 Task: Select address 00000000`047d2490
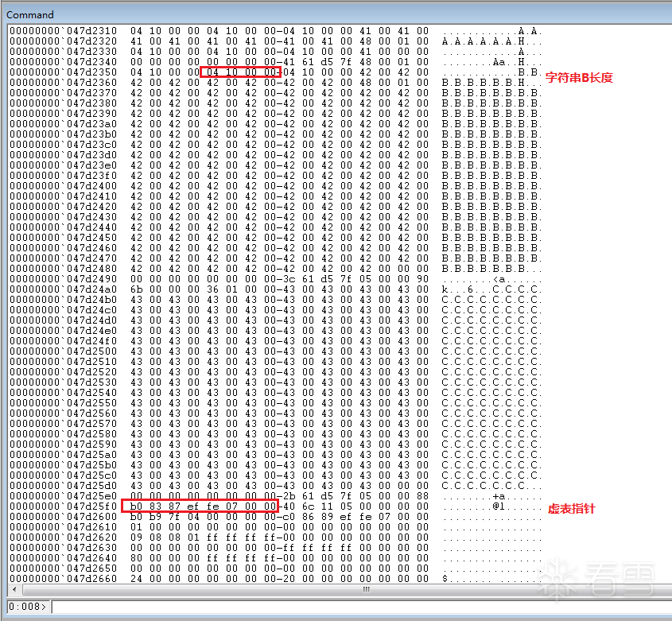pyautogui.click(x=63, y=278)
